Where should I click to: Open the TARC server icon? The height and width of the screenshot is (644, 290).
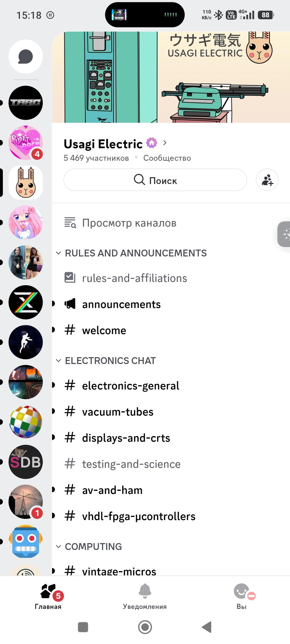tap(25, 103)
